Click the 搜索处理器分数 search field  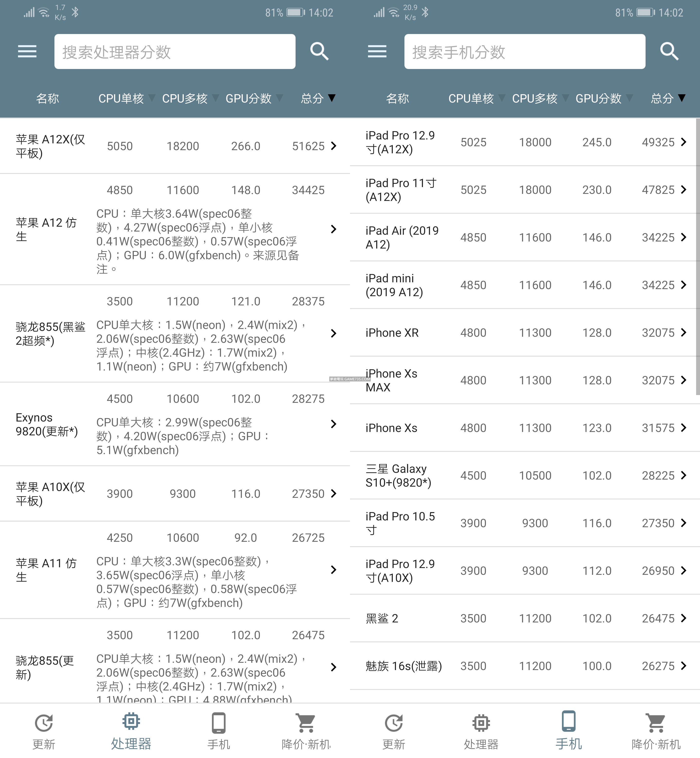coord(175,52)
